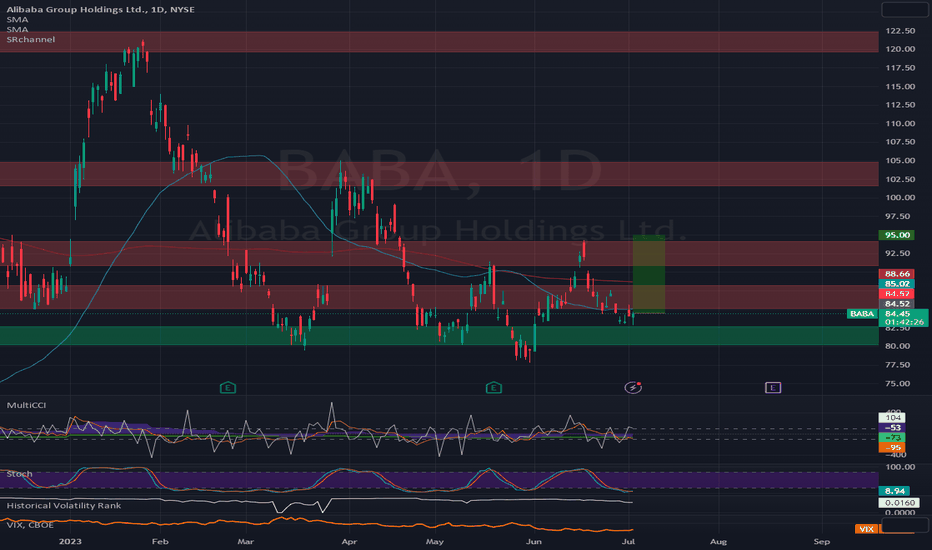Select the long position target box above current price
Image resolution: width=932 pixels, height=550 pixels.
[x=649, y=274]
